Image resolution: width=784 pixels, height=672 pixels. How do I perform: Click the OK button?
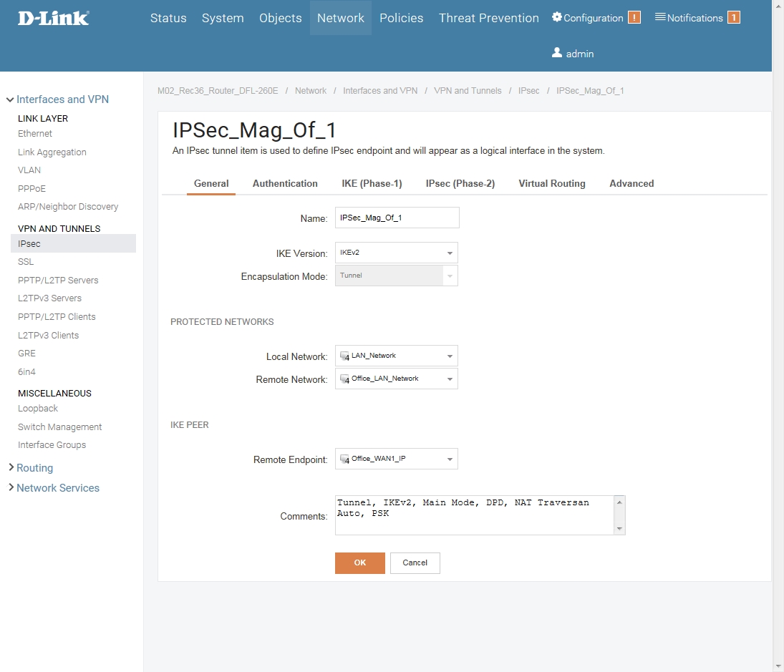(x=360, y=563)
